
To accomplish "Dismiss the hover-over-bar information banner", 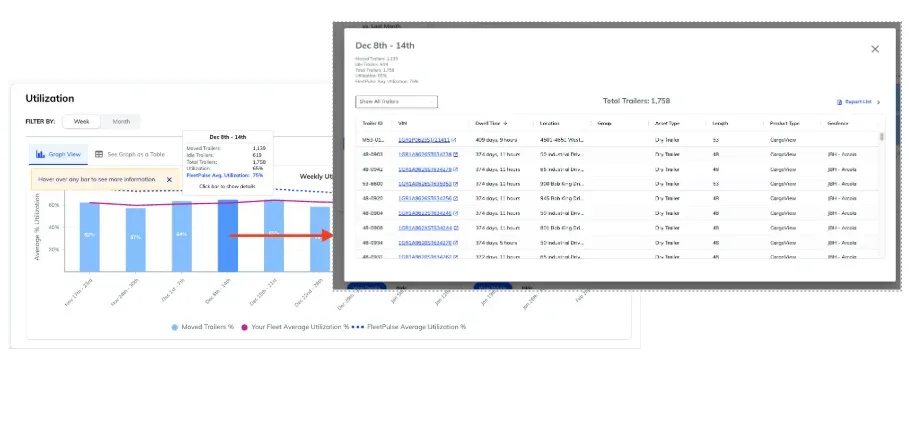I will click(169, 180).
